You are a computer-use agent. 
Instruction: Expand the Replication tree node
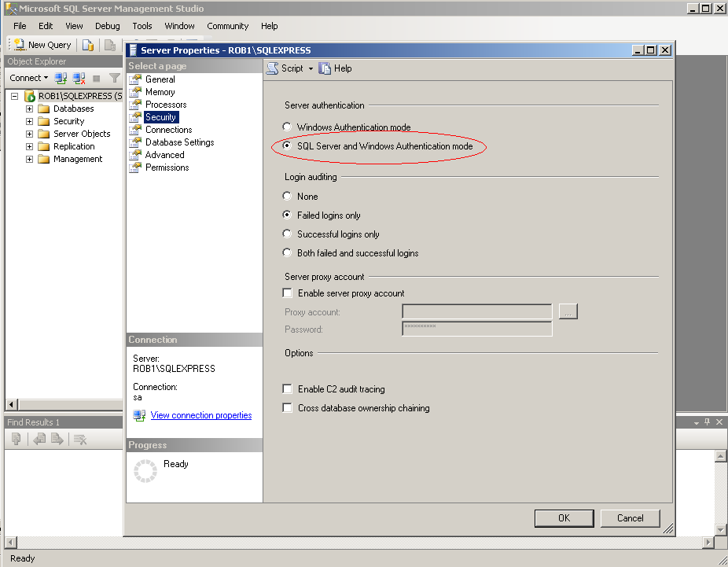[29, 146]
